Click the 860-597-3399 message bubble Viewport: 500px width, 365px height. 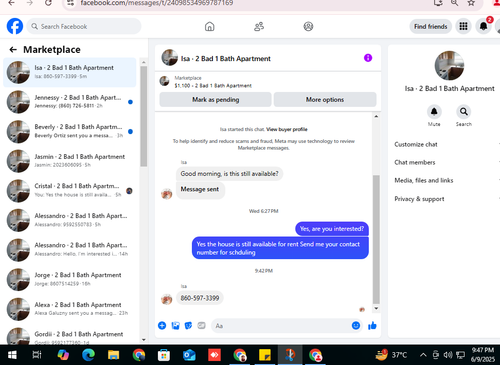point(200,298)
